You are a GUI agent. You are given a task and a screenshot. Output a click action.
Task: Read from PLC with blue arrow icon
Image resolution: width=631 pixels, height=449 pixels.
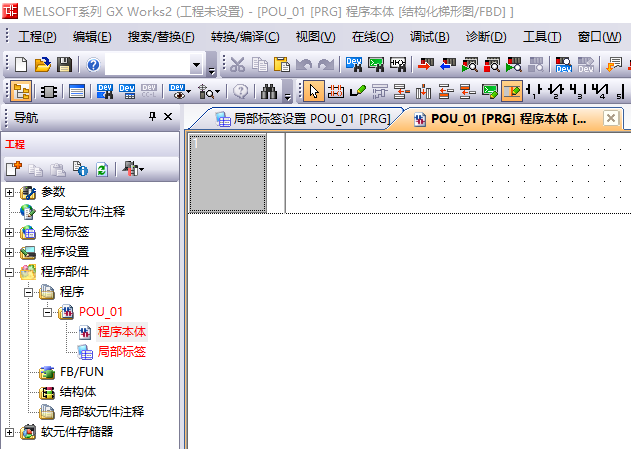click(x=447, y=64)
